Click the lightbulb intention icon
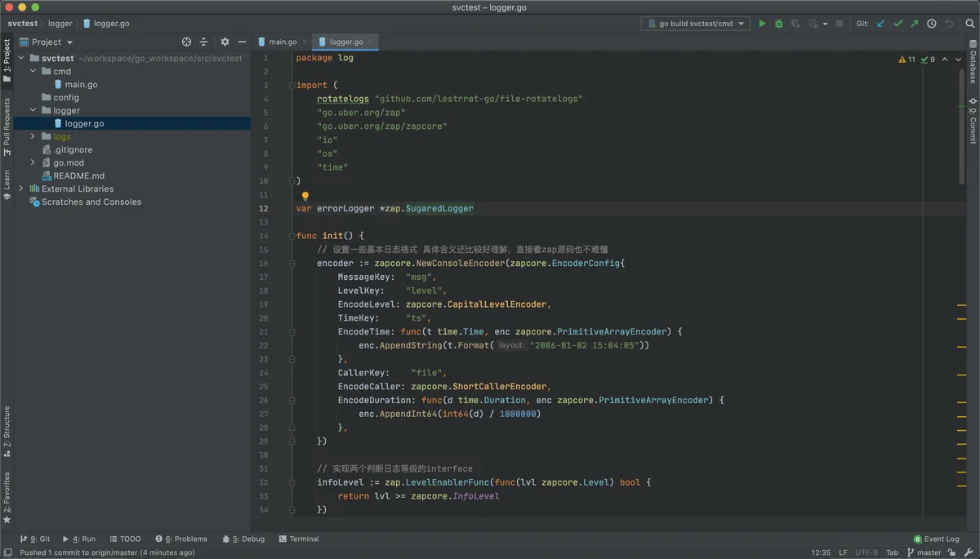The image size is (980, 559). pos(305,196)
